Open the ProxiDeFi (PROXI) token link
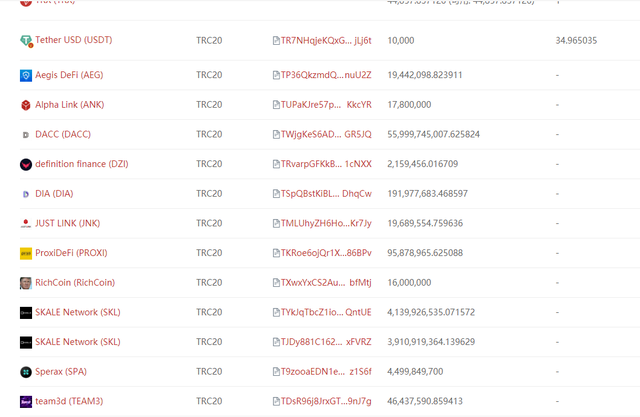640x417 pixels. point(71,253)
